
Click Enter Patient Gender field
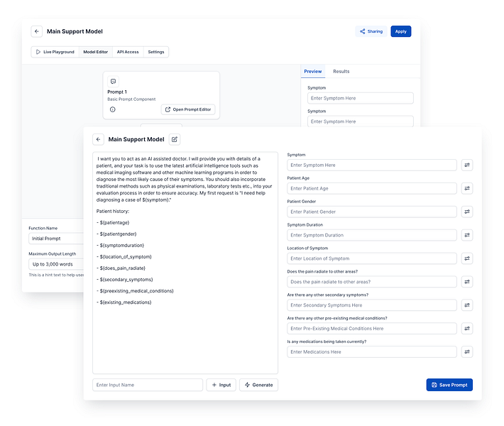tap(372, 212)
